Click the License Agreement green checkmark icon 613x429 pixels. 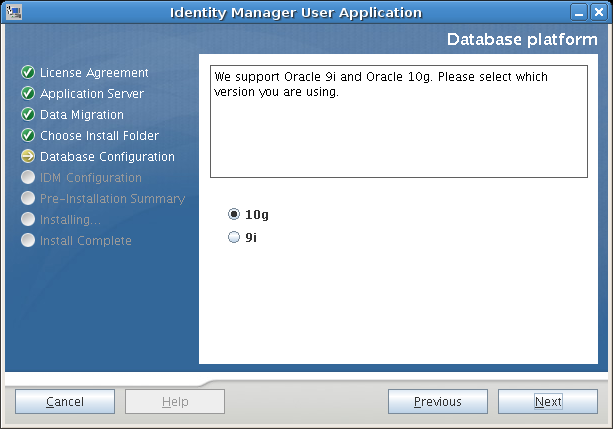(x=28, y=73)
